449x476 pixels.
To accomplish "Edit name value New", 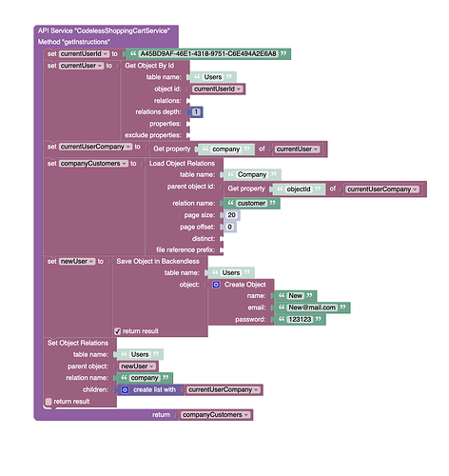I will (x=295, y=296).
